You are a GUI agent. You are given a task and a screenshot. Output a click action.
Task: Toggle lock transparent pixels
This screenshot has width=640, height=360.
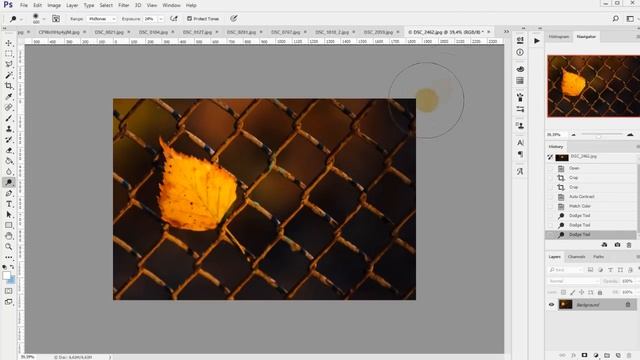coord(563,292)
